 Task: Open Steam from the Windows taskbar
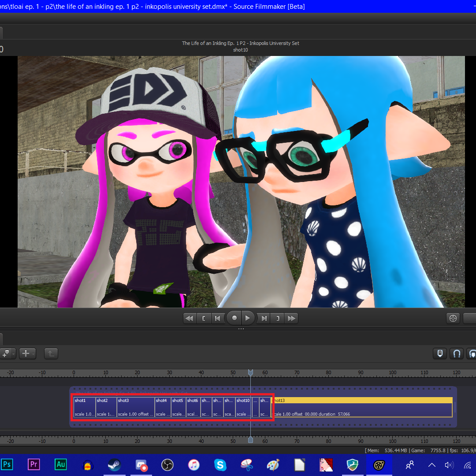[115, 465]
